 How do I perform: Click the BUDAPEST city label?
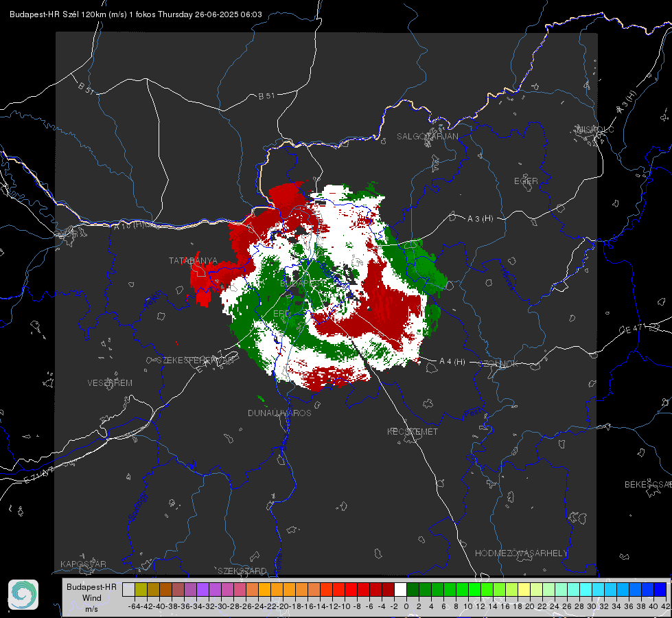pos(303,284)
